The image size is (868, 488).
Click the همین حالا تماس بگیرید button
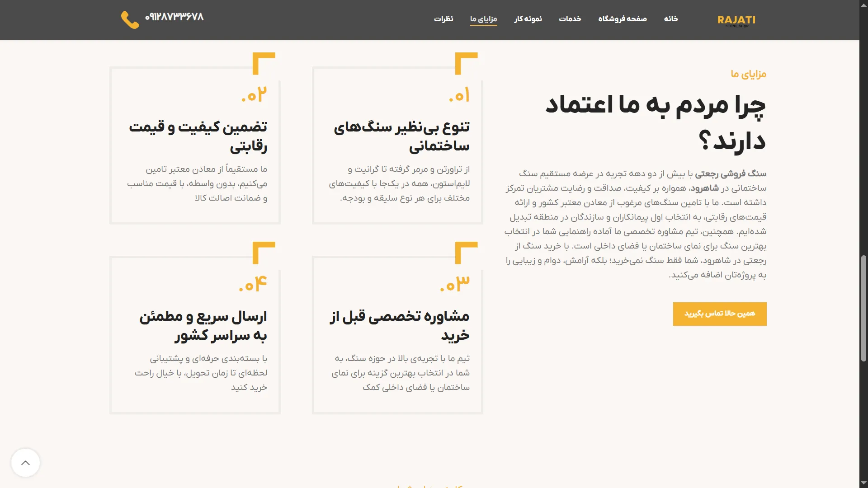(720, 314)
